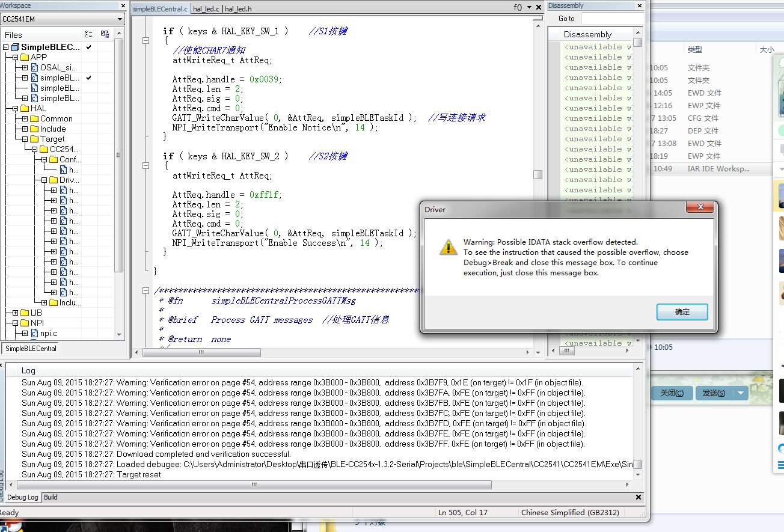
Task: Select the Build tab
Action: 51,497
